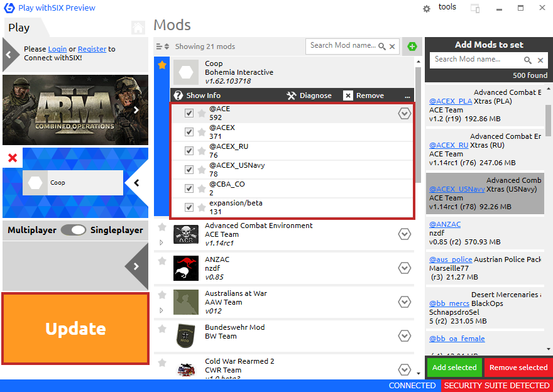The height and width of the screenshot is (392, 553).
Task: Uncheck the @ACEX mod checkbox
Action: [189, 132]
